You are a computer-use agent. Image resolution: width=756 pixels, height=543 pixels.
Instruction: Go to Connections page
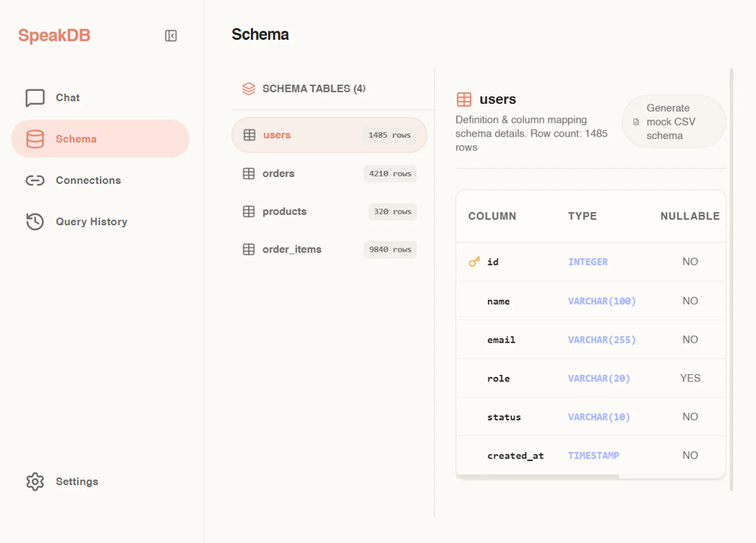click(x=100, y=181)
